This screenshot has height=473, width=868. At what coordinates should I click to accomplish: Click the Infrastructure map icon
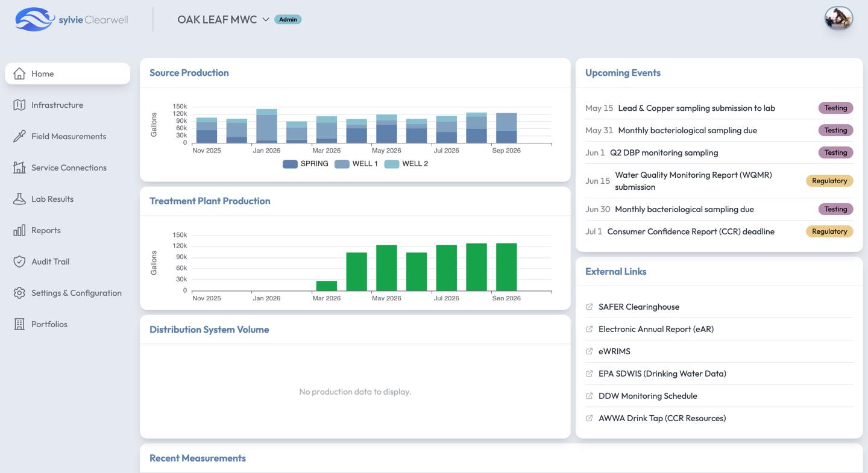click(19, 105)
